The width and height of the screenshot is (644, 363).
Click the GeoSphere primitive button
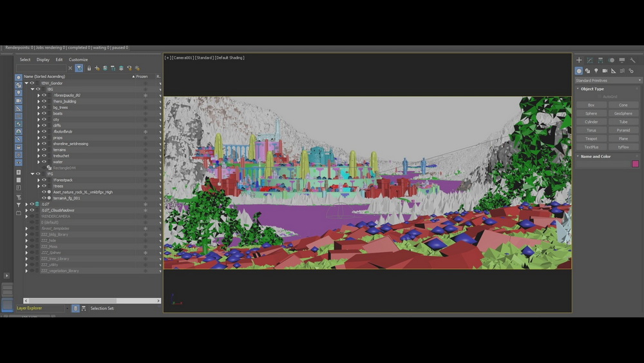click(623, 113)
